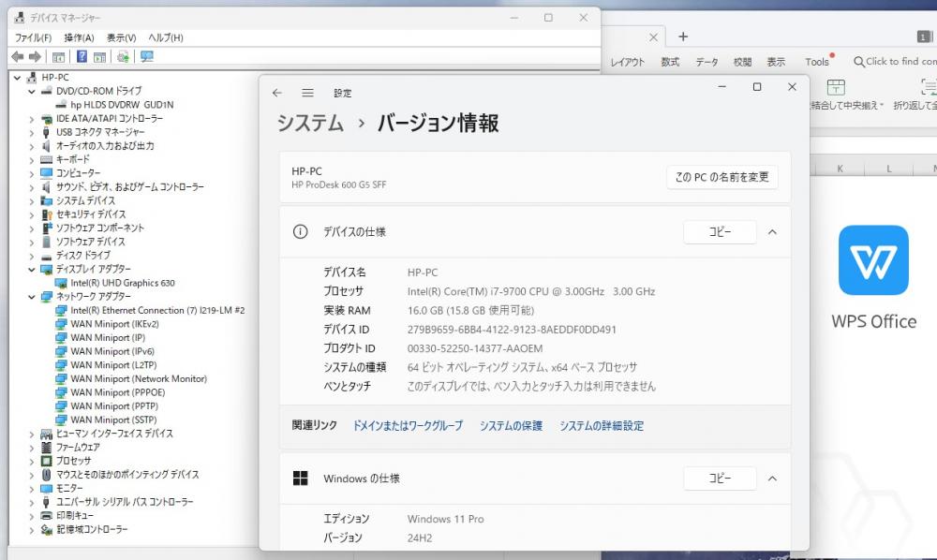937x560 pixels.
Task: Collapse the Windows の仕様 section chevron
Action: 772,479
